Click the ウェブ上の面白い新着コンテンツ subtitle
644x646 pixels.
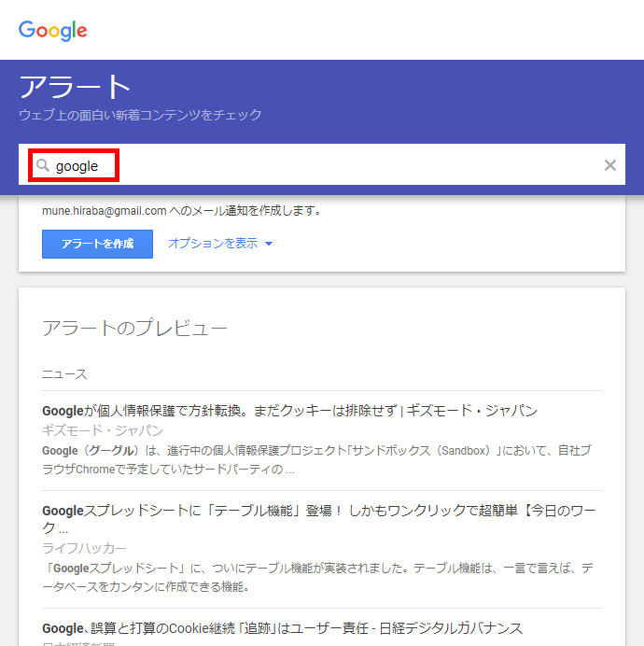pos(140,116)
